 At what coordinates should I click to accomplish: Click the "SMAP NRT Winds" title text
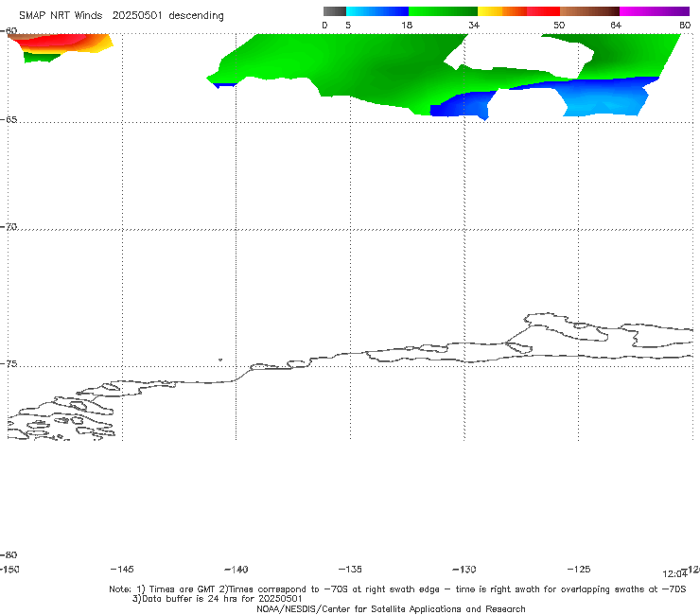[61, 15]
